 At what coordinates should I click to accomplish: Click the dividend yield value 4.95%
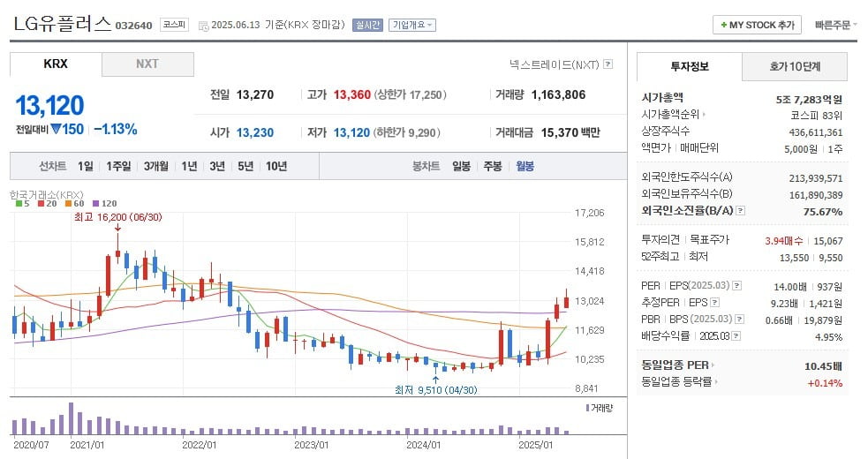tap(828, 336)
